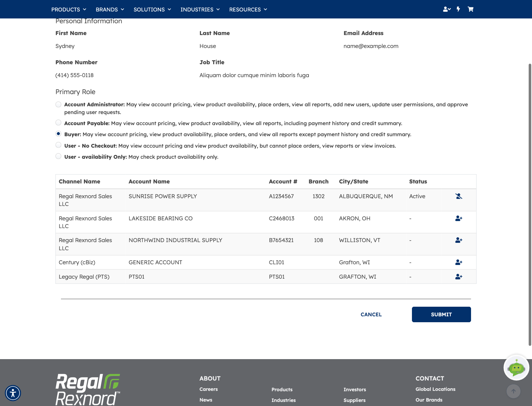Click the page vertical scrollbar

point(530,205)
